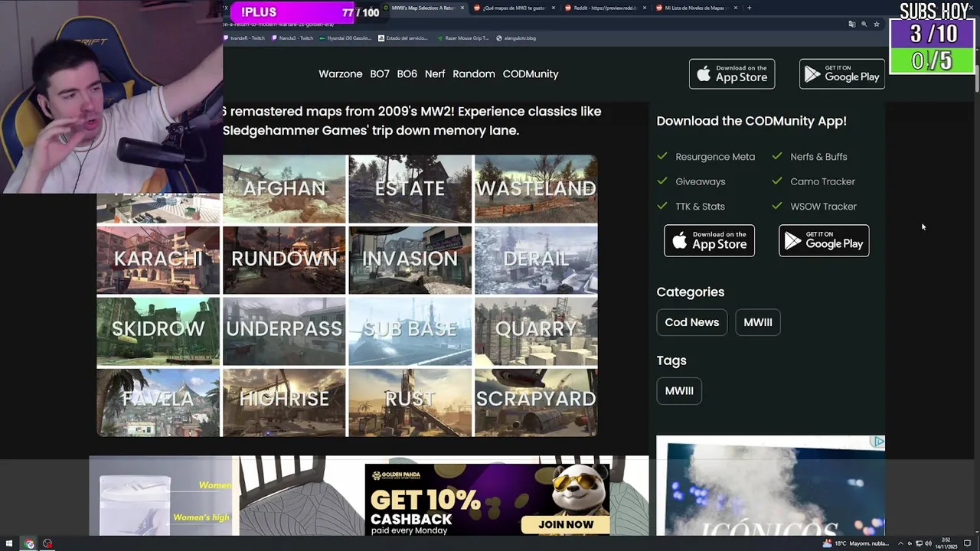Select the Invasion map thumbnail
This screenshot has width=980, height=551.
pos(410,259)
